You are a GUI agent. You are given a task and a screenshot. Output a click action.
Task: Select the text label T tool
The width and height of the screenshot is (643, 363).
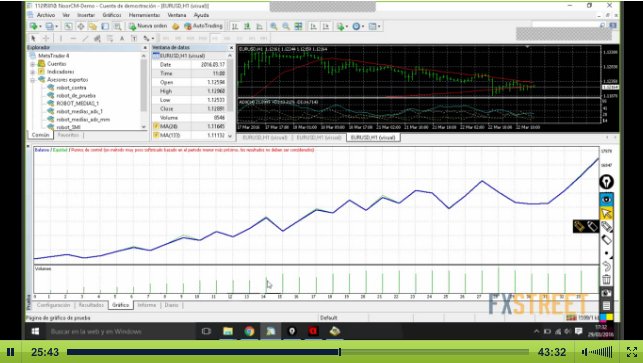[134, 38]
